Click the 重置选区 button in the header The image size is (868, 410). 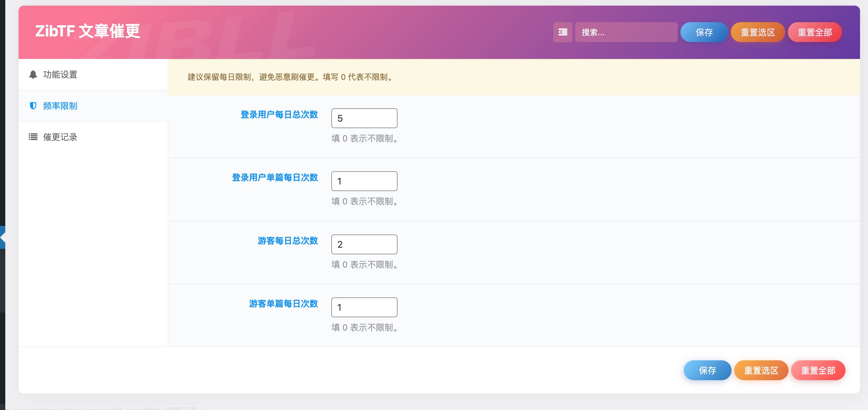(757, 32)
